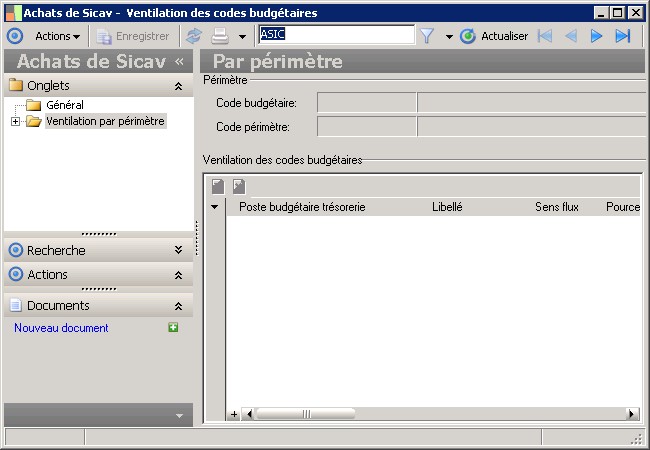The height and width of the screenshot is (450, 650).
Task: Click the blue circle icon beside Actions in toolbar
Action: coord(15,36)
